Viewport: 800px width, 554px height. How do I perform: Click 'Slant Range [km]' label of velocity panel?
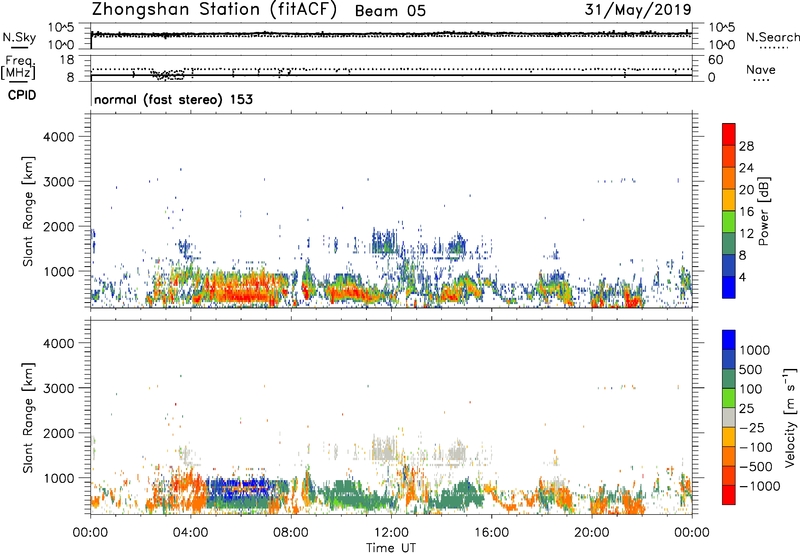click(x=28, y=417)
